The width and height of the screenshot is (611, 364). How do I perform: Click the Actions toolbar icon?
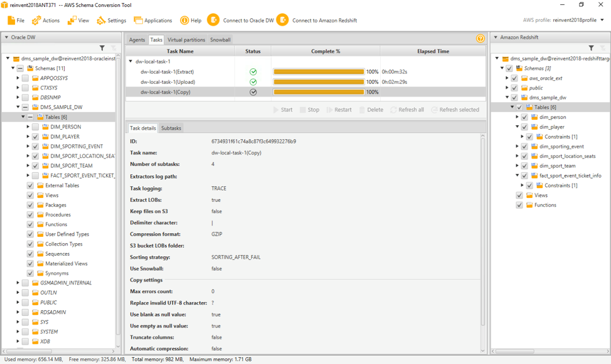point(36,20)
